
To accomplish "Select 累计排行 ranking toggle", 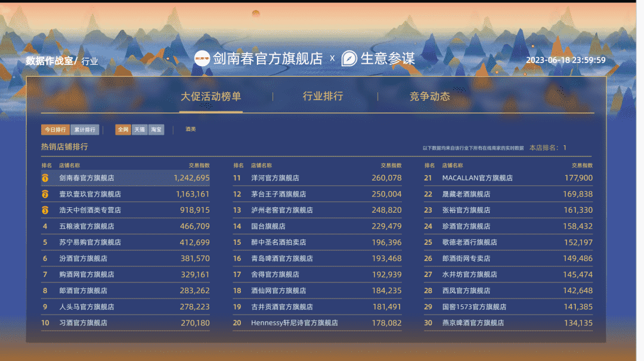I will [x=85, y=130].
